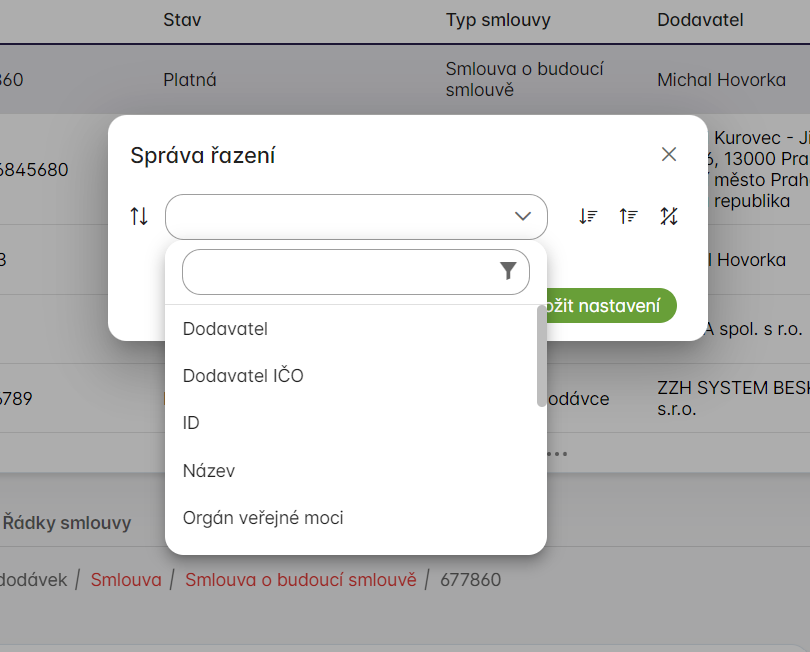Pick Název from the dropdown options
810x652 pixels.
pos(209,470)
